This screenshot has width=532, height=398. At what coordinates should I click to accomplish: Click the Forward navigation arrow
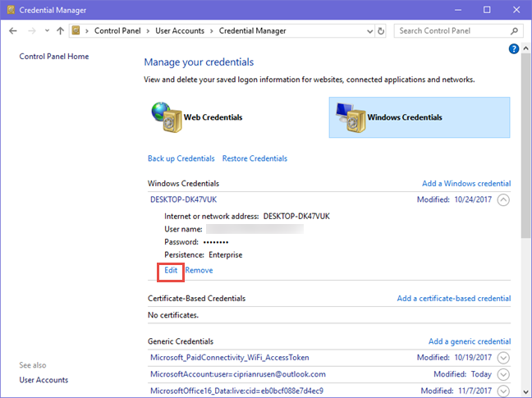(x=32, y=31)
